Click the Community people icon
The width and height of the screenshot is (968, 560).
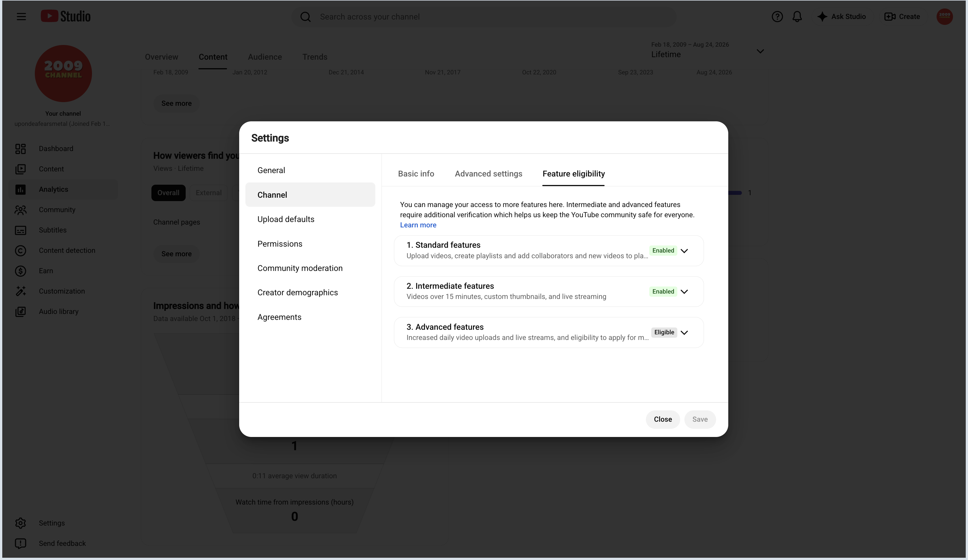[20, 210]
